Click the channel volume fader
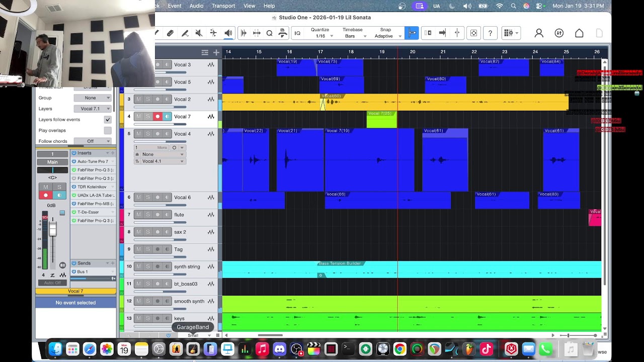 [52, 230]
